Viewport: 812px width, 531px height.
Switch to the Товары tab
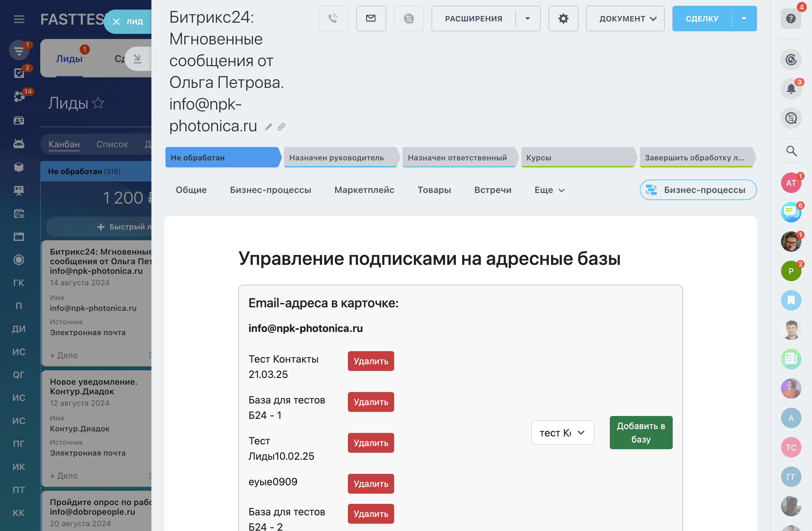click(434, 190)
